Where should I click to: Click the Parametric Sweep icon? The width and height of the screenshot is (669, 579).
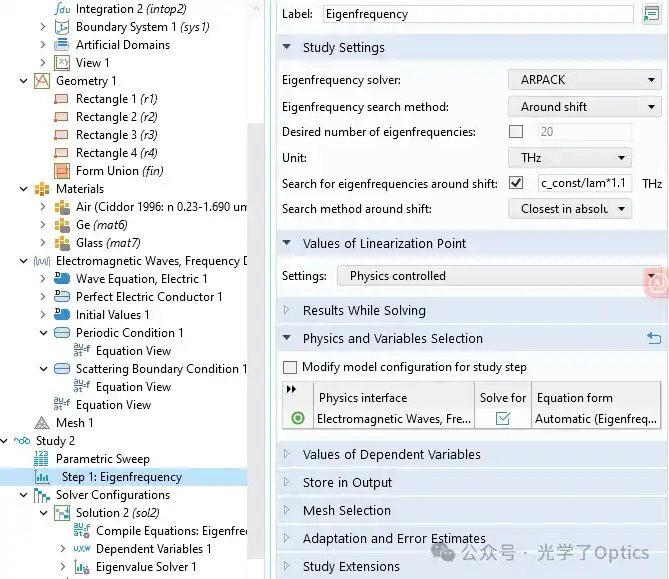click(x=42, y=459)
